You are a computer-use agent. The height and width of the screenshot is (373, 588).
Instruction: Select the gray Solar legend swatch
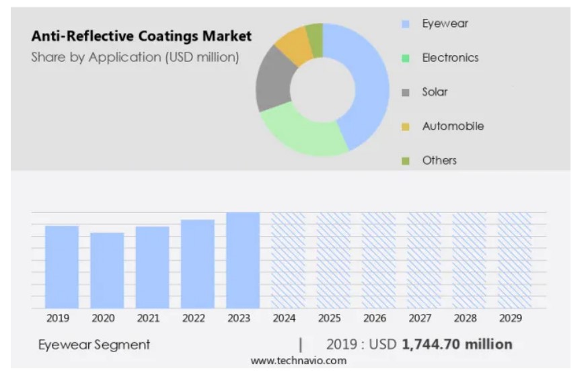(x=405, y=93)
